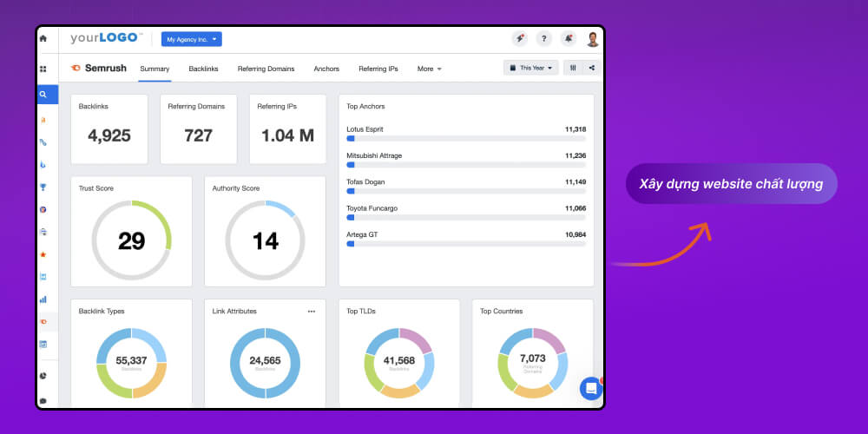The width and height of the screenshot is (868, 434).
Task: Switch to the Summary tab
Action: [x=155, y=69]
